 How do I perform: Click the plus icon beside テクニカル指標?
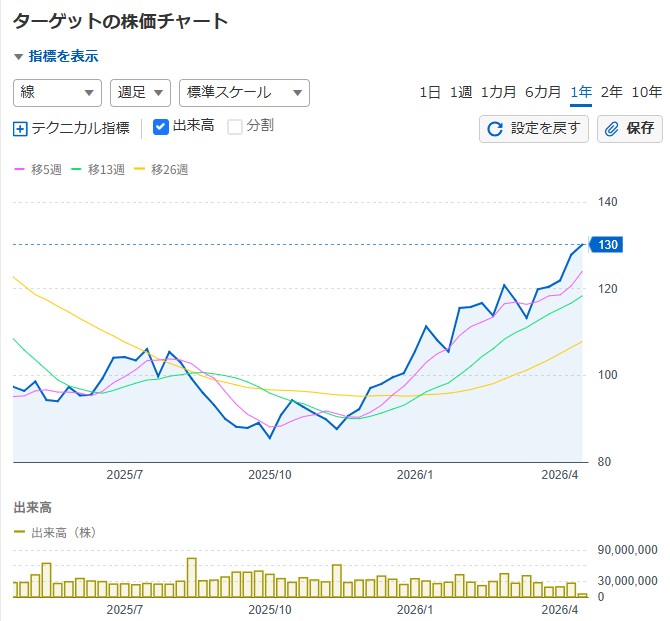pyautogui.click(x=21, y=128)
